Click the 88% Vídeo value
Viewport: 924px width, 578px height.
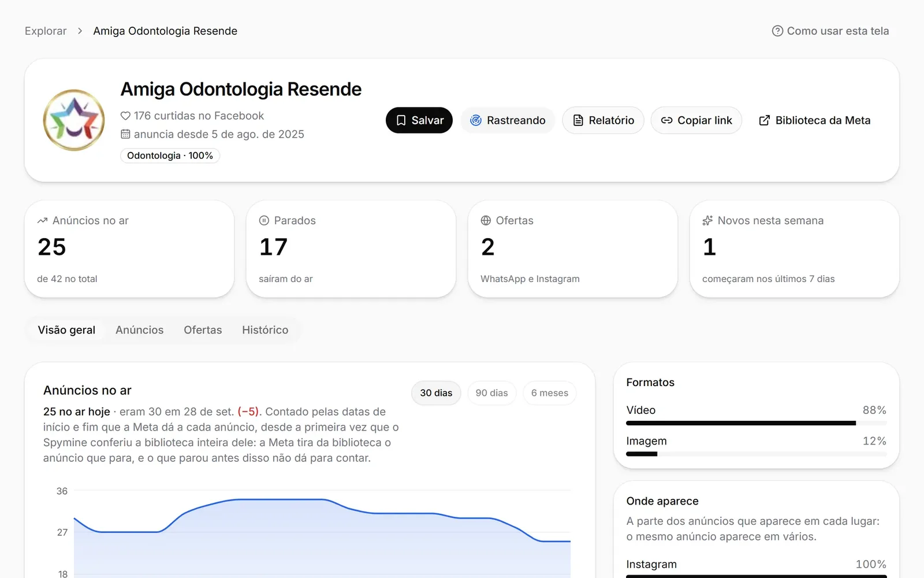(874, 410)
